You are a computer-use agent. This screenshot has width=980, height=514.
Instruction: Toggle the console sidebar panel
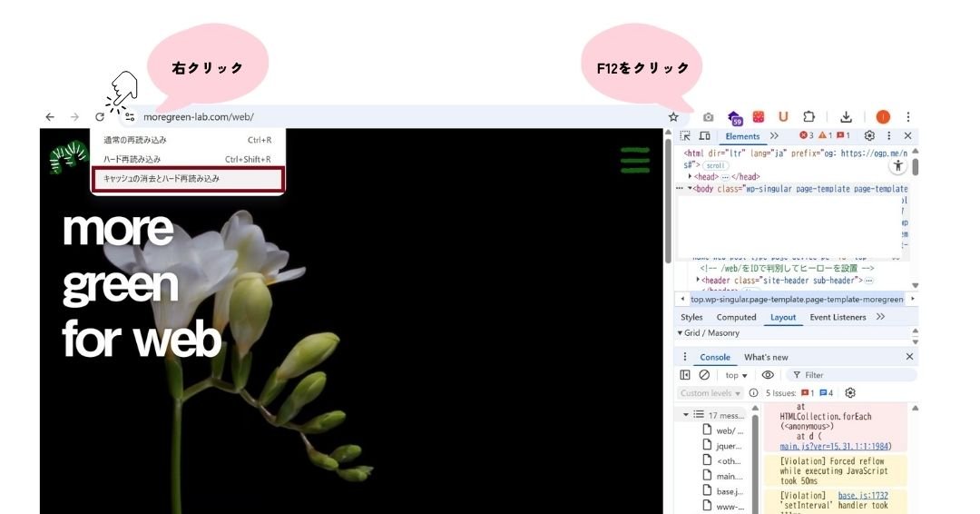(686, 375)
